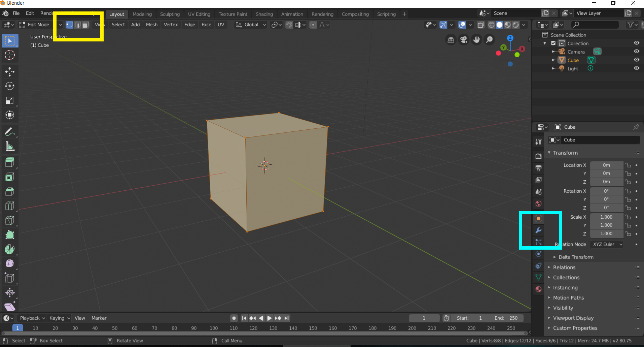Select the Cursor tool
The width and height of the screenshot is (644, 347).
tap(10, 55)
